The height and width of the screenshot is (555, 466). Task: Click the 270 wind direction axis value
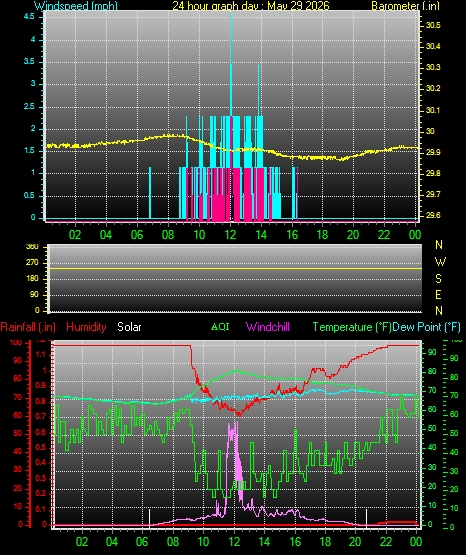32,263
